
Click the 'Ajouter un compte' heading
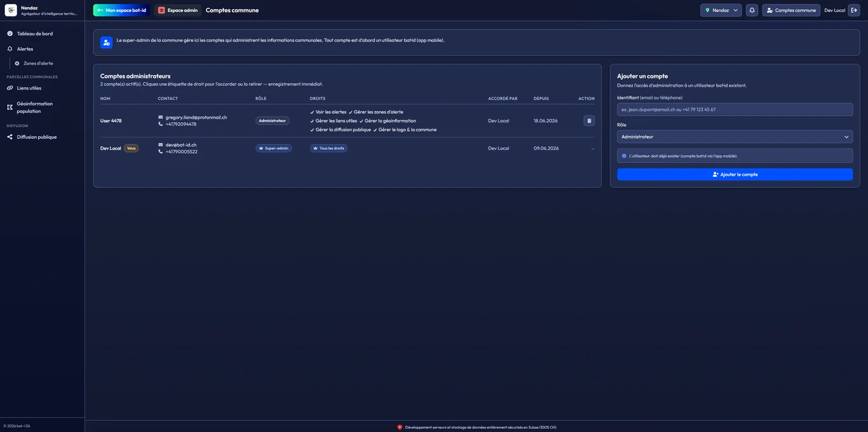(x=642, y=76)
